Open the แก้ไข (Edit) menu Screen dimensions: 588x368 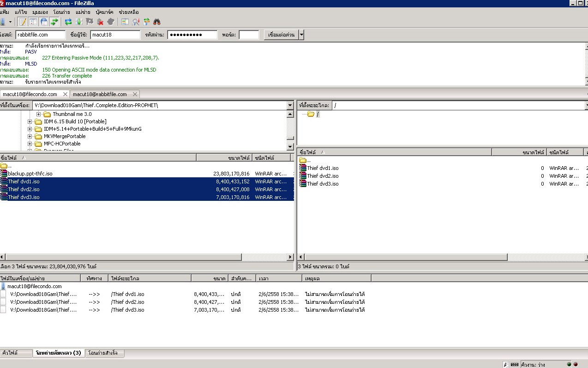(20, 12)
